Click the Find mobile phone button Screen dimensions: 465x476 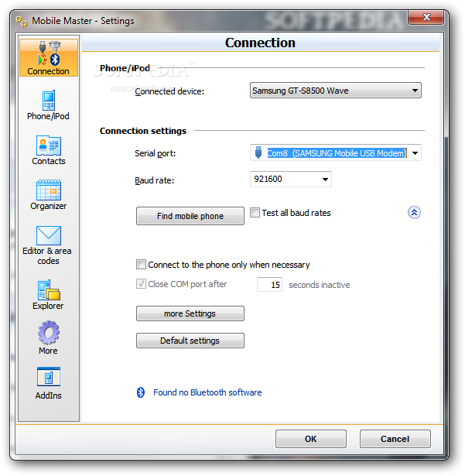(x=190, y=216)
